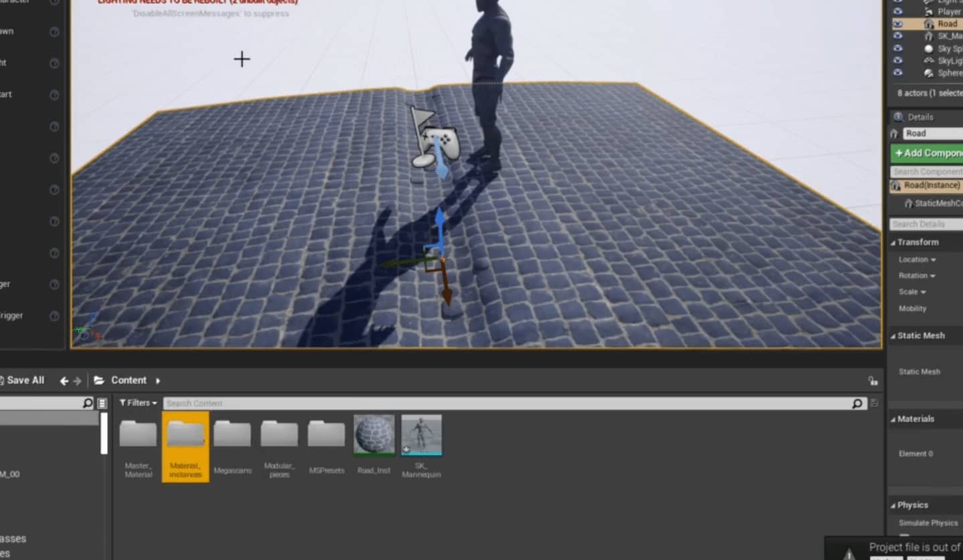Navigate back with the Content Browser left arrow
This screenshot has height=560, width=963.
(64, 381)
